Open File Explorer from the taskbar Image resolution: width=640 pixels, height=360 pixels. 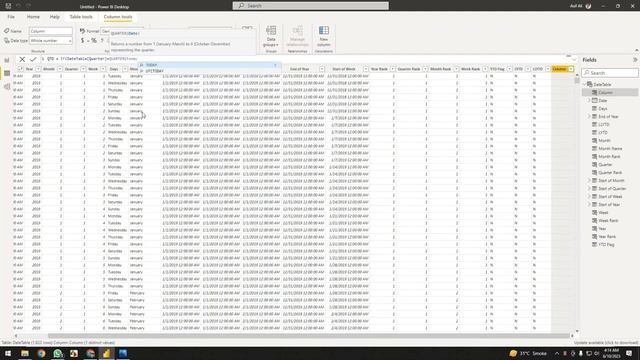(25, 353)
